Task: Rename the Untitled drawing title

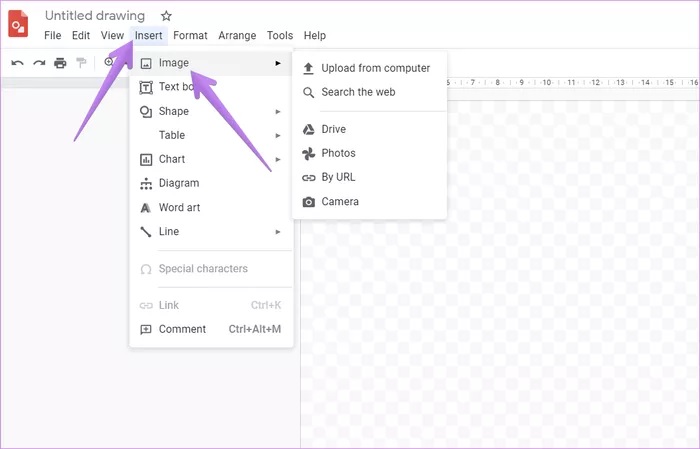Action: [95, 16]
